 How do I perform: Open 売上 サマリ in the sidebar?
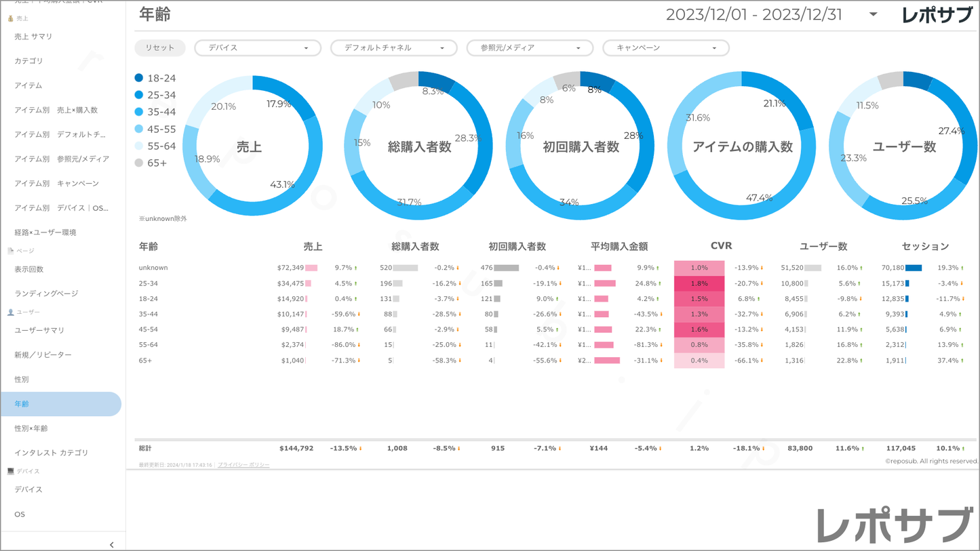click(x=33, y=37)
